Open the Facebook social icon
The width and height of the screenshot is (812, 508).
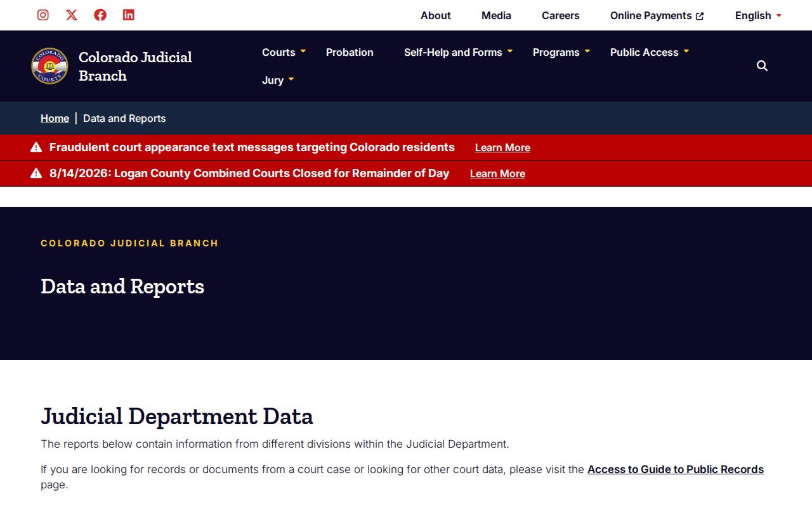(100, 15)
